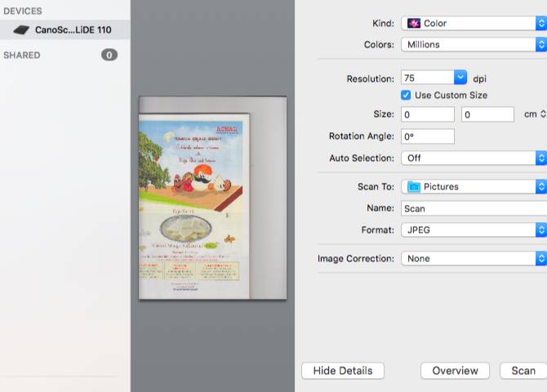Open the Scan To dropdown showing Pictures
This screenshot has width=547, height=392.
pos(474,187)
